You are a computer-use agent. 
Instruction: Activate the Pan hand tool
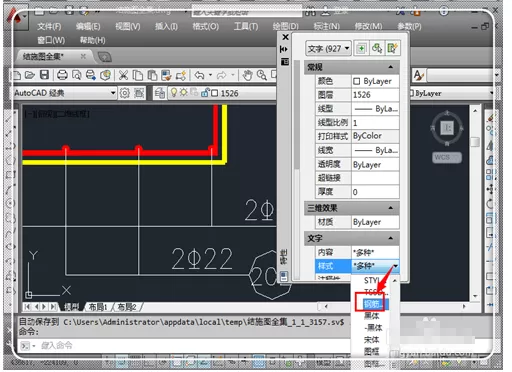pyautogui.click(x=247, y=75)
